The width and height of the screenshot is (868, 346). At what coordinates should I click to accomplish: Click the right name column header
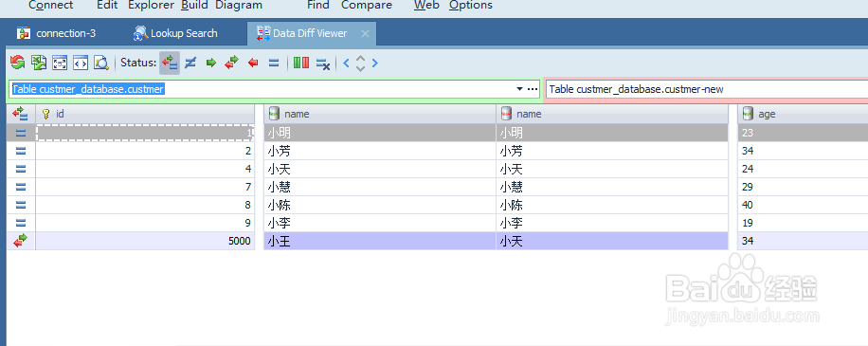(612, 114)
